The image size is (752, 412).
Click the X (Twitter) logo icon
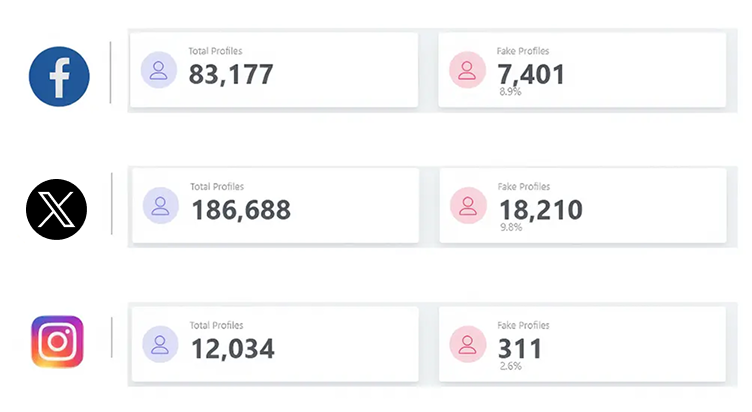point(56,209)
